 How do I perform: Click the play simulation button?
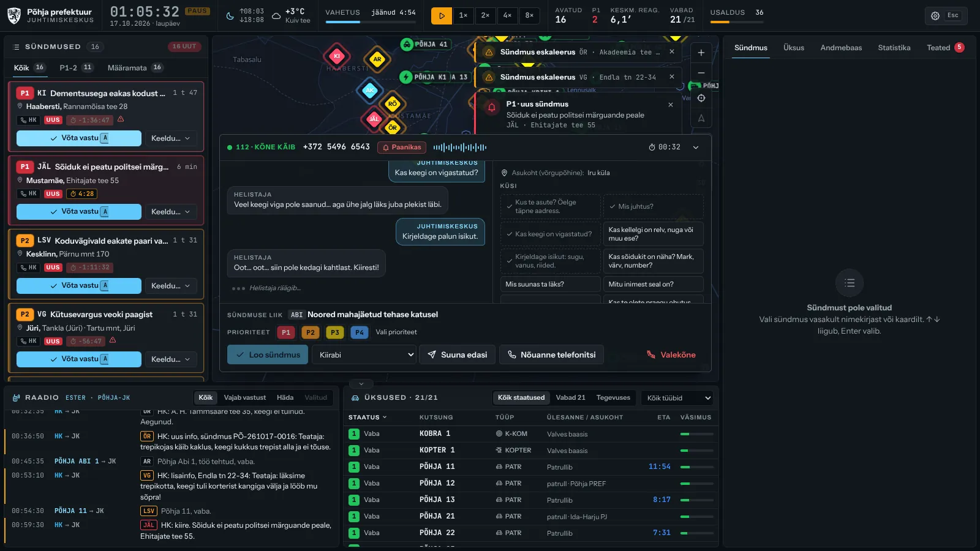pos(441,15)
